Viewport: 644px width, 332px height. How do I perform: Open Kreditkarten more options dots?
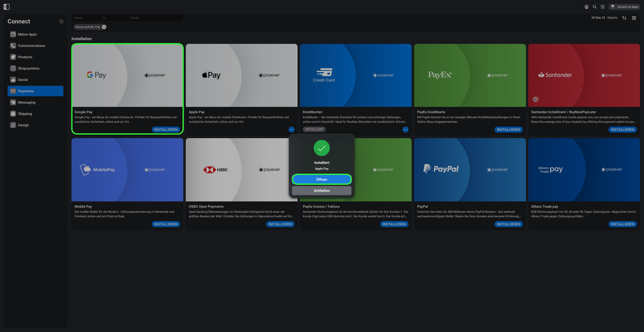point(406,130)
